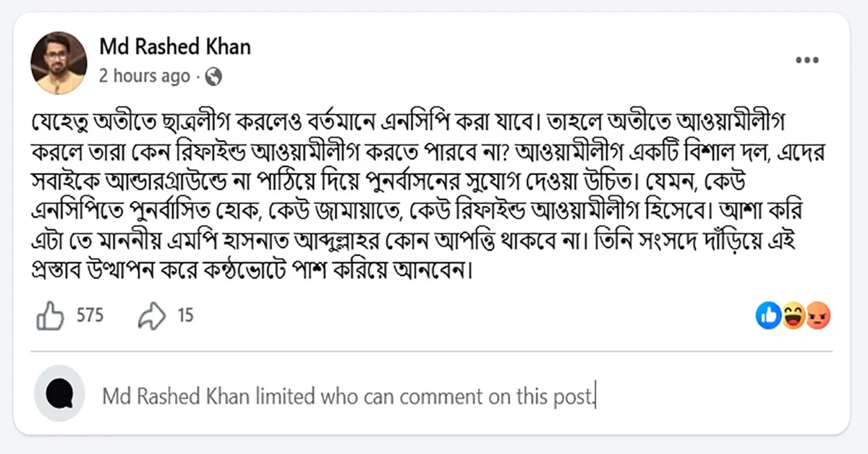Viewport: 868px width, 454px height.
Task: Open Md Rashed Khan's profile picture
Action: click(59, 63)
